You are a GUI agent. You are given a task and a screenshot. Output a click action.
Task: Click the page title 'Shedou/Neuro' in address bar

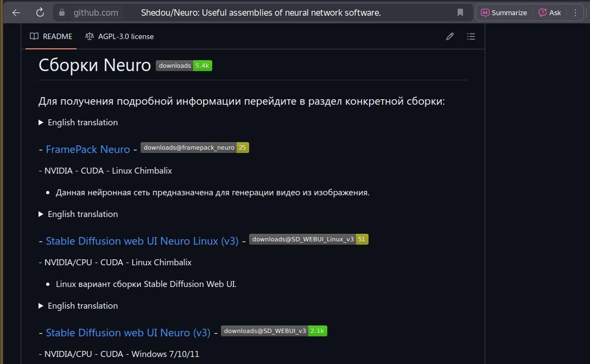coord(261,13)
